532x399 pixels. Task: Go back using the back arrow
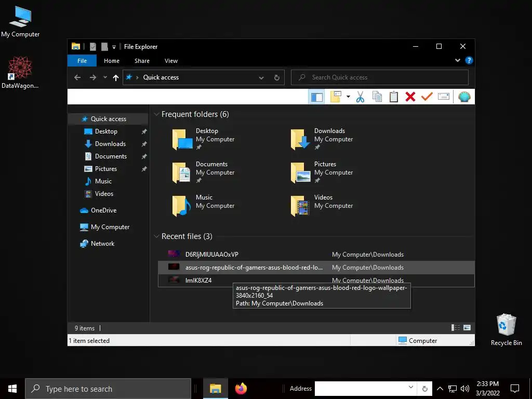[77, 77]
